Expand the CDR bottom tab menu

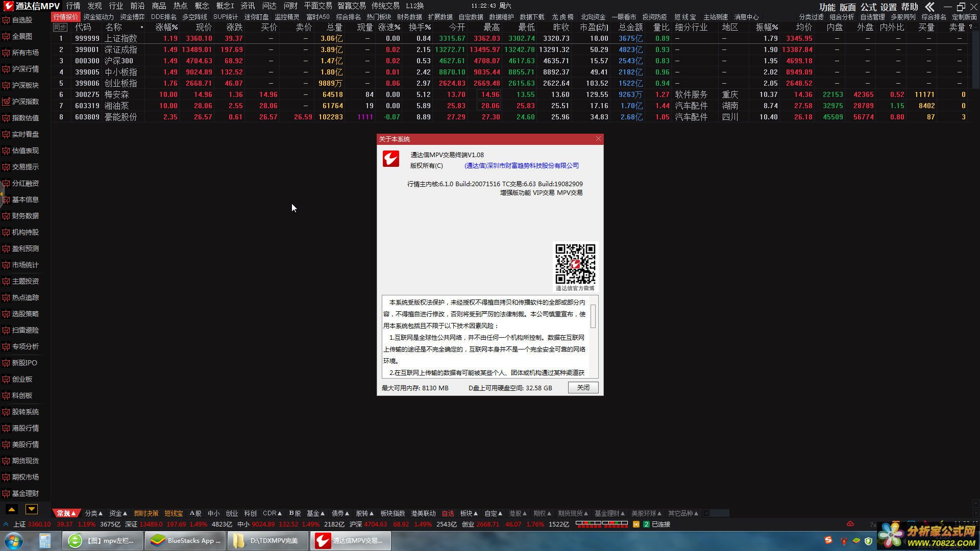coord(272,513)
